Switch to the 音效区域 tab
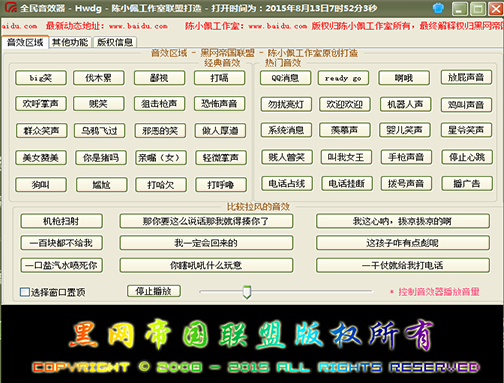504x383 pixels. click(25, 42)
